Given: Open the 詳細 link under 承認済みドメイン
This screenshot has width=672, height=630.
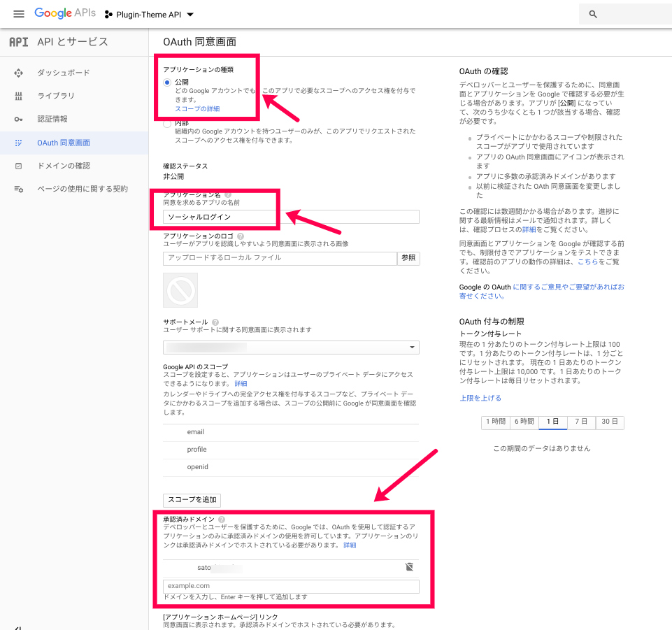Looking at the screenshot, I should 350,545.
